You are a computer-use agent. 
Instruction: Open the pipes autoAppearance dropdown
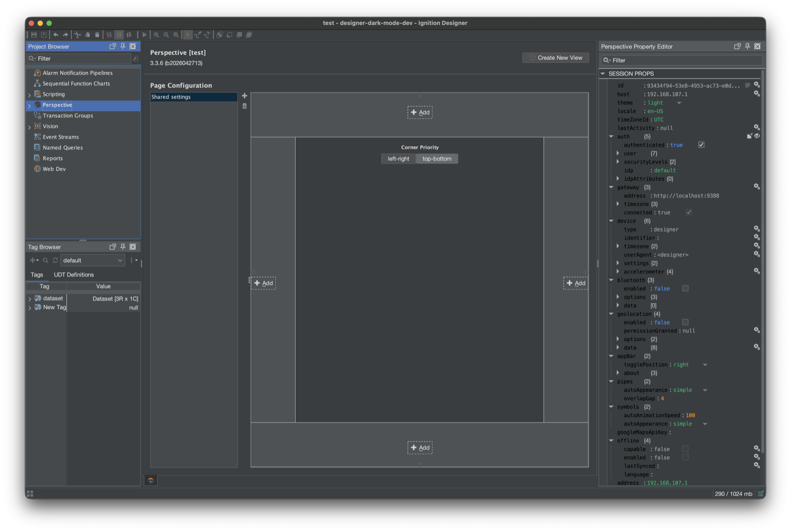pos(705,390)
